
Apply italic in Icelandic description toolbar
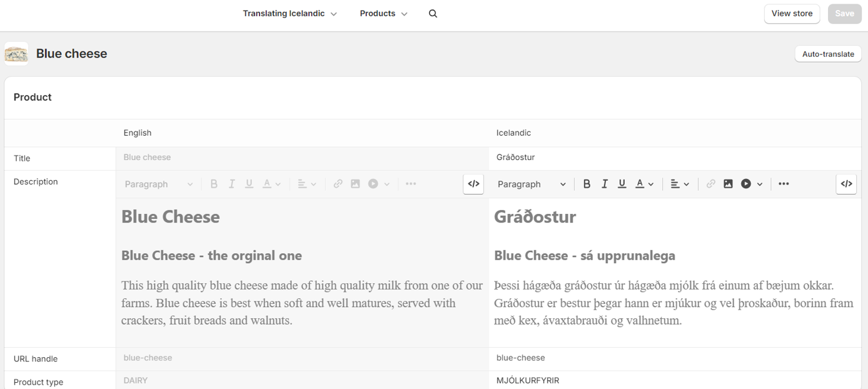(604, 184)
